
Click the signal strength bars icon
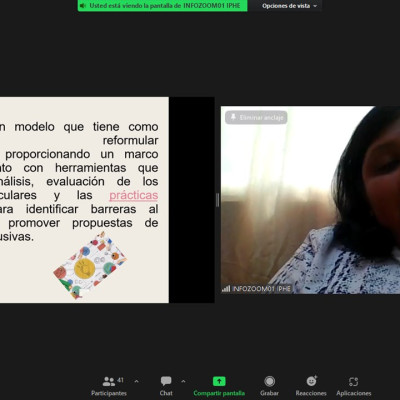pyautogui.click(x=226, y=289)
